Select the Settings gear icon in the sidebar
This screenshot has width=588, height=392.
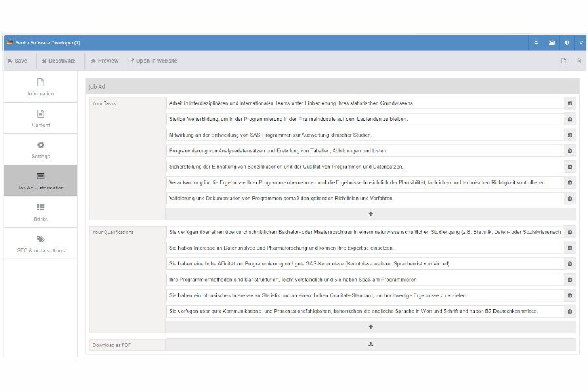(x=41, y=145)
